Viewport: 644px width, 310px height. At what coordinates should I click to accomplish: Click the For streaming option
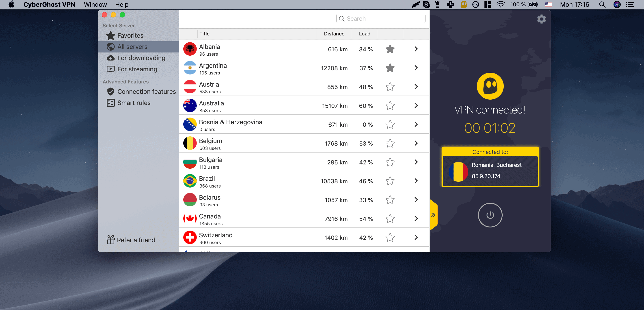click(137, 69)
